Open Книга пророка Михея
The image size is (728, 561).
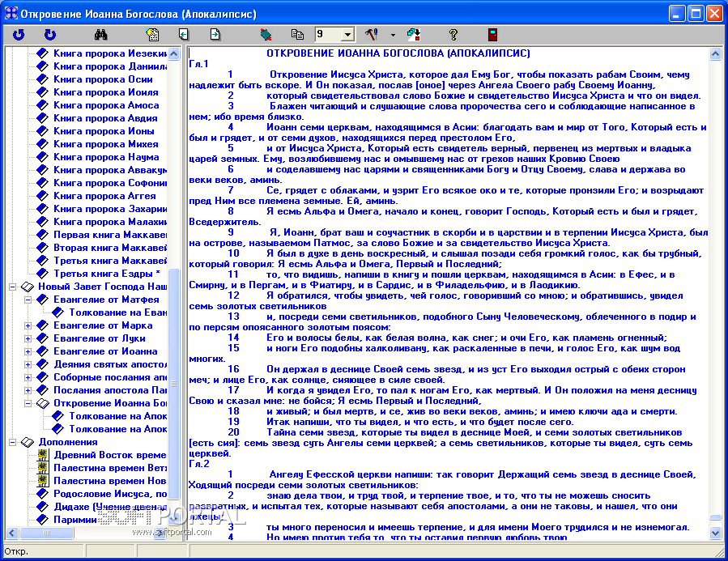click(x=106, y=144)
